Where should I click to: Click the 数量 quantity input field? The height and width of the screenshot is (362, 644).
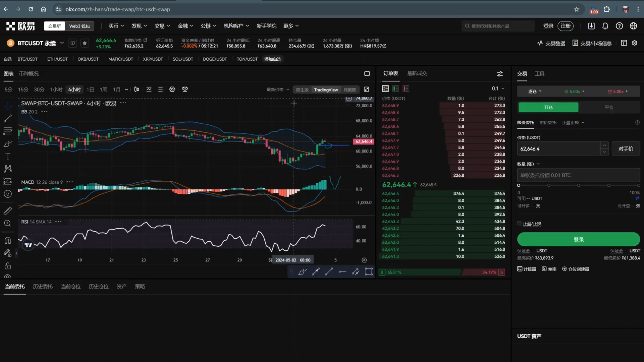point(578,175)
